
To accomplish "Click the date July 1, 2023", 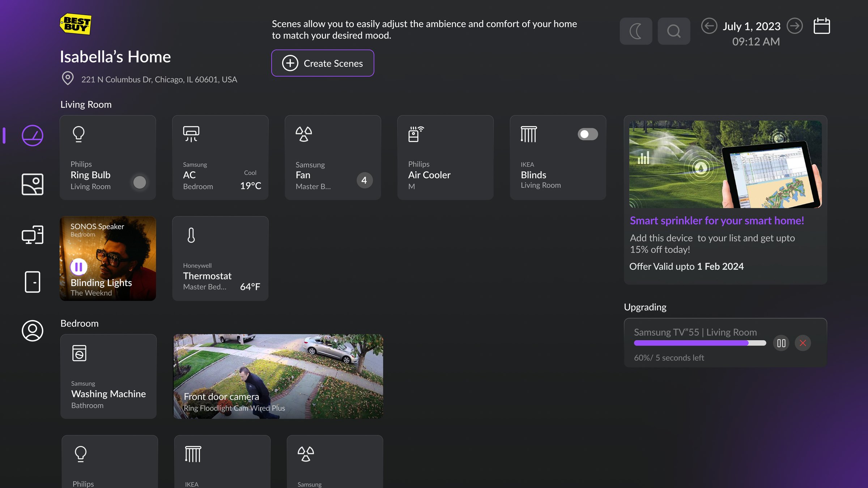I will tap(752, 26).
